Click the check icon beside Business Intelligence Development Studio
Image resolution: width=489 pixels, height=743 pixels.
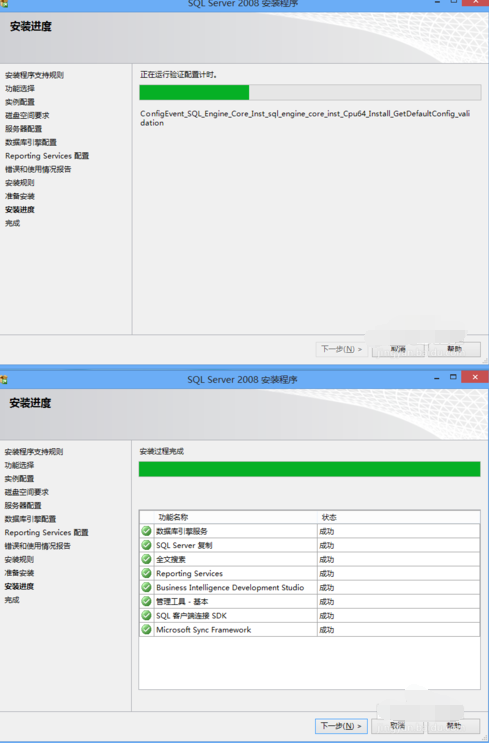pos(146,587)
